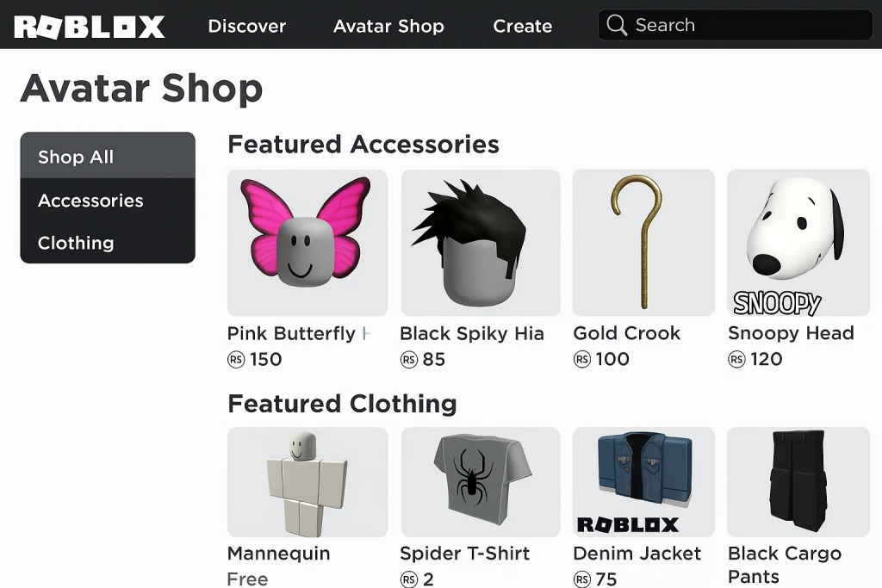The image size is (882, 588).
Task: Click the search magnifier icon
Action: (617, 25)
